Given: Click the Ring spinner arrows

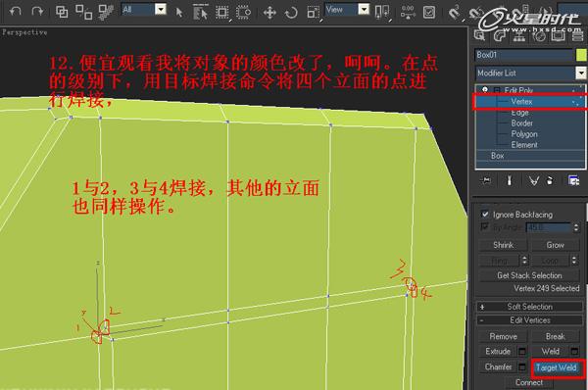Looking at the screenshot, I should pyautogui.click(x=524, y=261).
